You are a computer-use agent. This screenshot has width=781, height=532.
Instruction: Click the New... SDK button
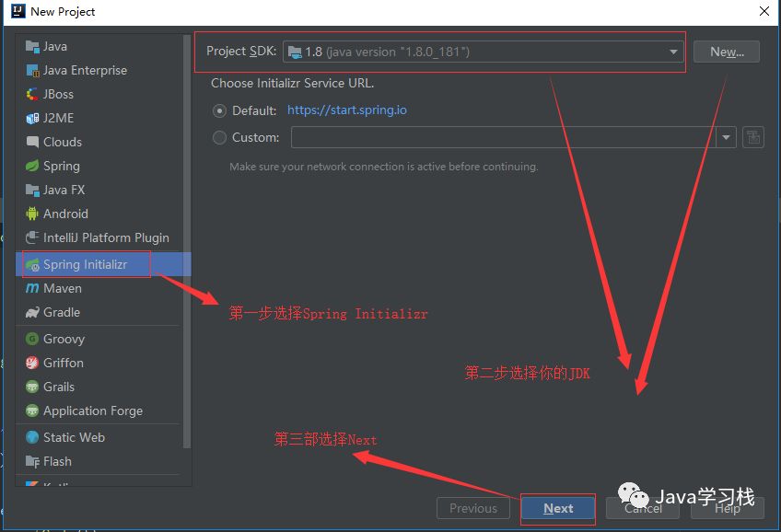coord(727,52)
